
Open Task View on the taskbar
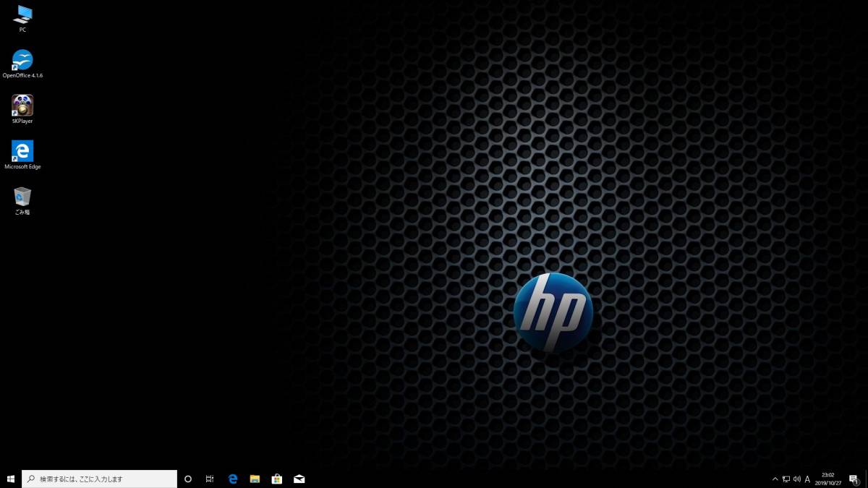pos(210,479)
